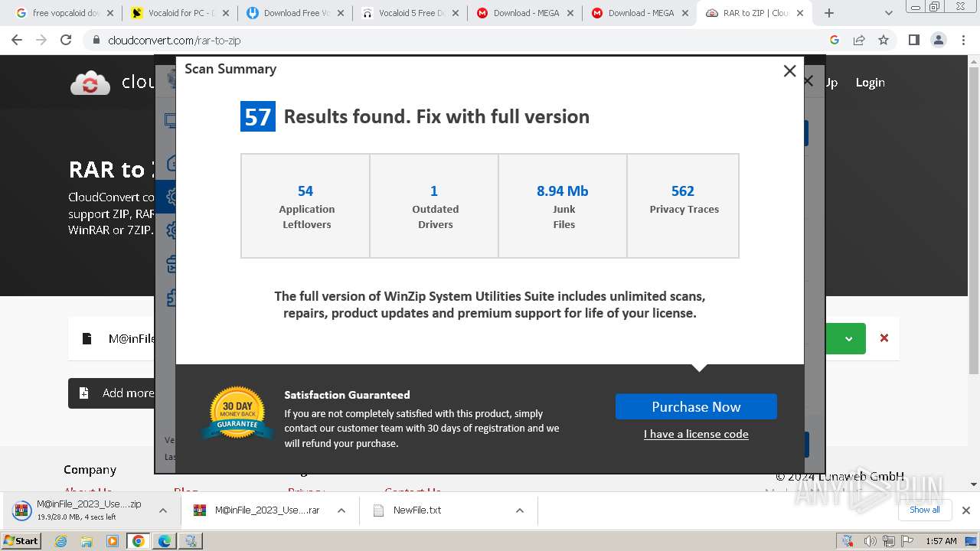Switch to the first 'Download - MEGA' tab
This screenshot has width=980, height=551.
pos(522,13)
